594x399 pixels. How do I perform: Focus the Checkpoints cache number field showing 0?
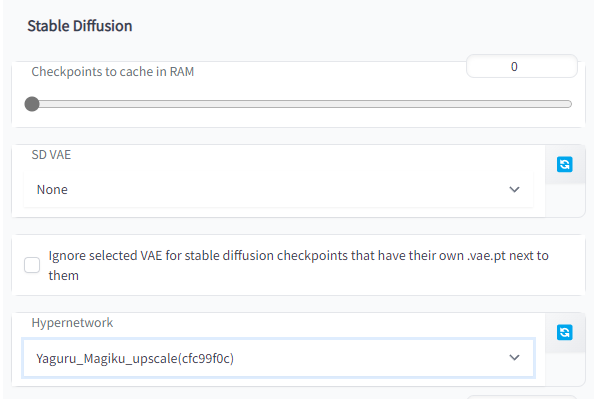pos(522,66)
